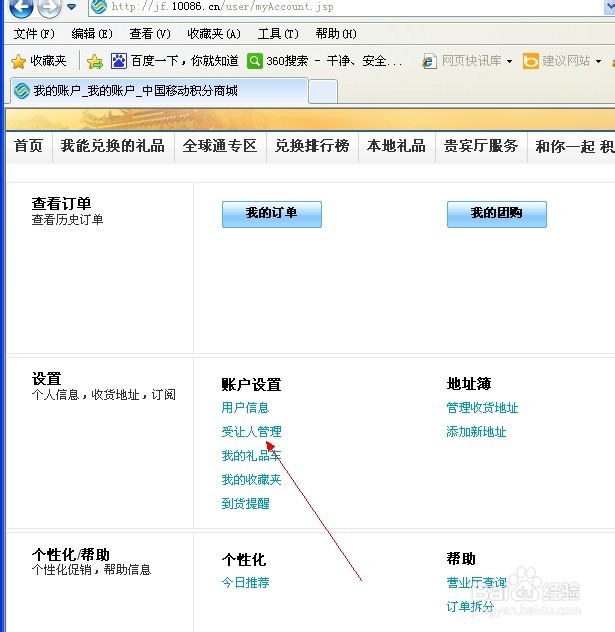The height and width of the screenshot is (632, 615).
Task: Click the 收藏夹 star favorites button
Action: [x=39, y=61]
